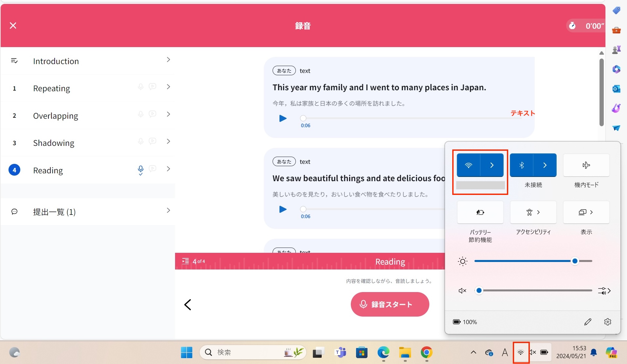Open the section list icon in Reading bar
627x364 pixels.
tap(186, 261)
